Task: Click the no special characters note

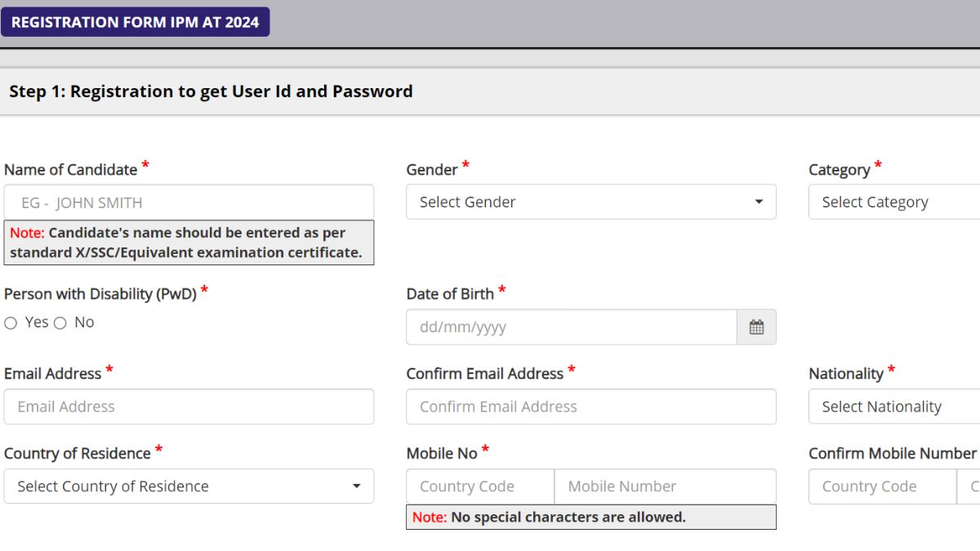Action: [x=591, y=517]
